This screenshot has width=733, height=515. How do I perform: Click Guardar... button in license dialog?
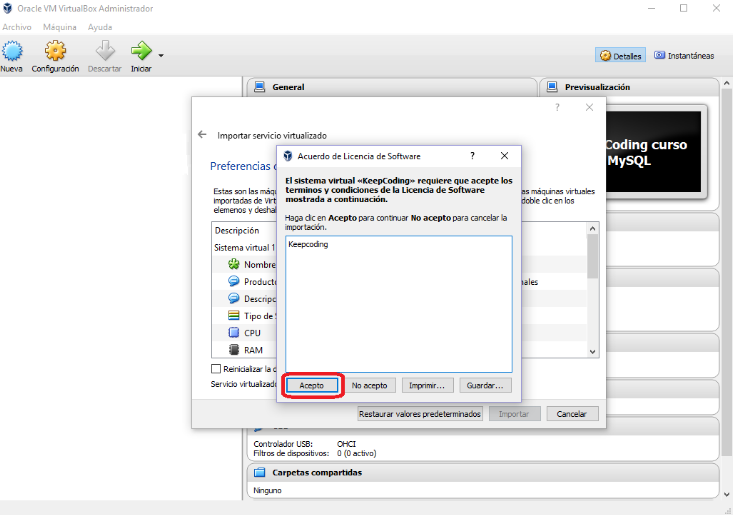point(485,386)
